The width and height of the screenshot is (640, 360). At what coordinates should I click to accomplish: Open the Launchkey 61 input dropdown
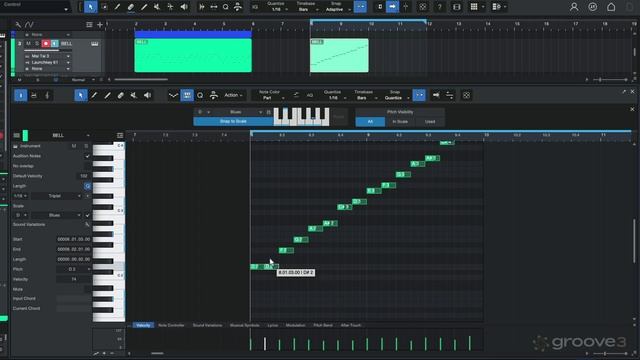click(48, 62)
